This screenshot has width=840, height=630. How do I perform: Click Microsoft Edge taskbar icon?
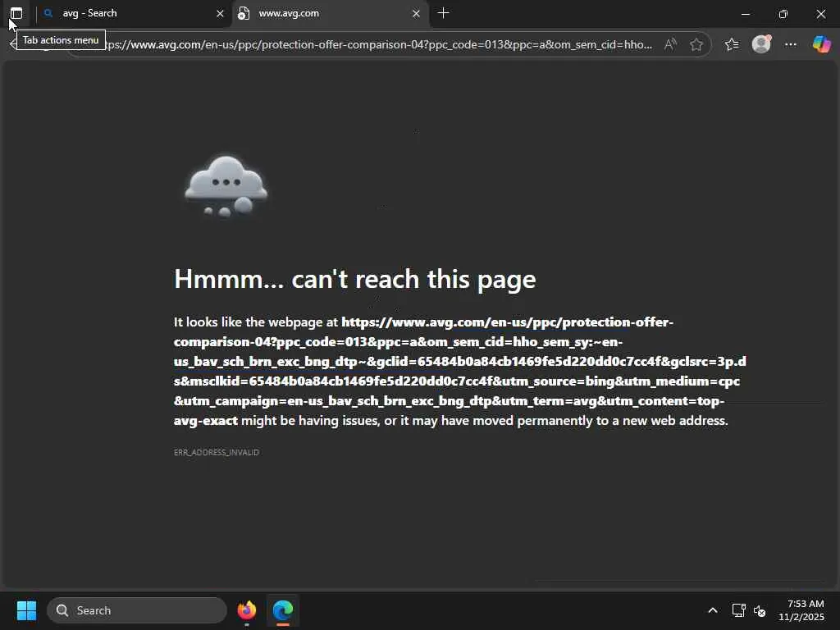283,610
